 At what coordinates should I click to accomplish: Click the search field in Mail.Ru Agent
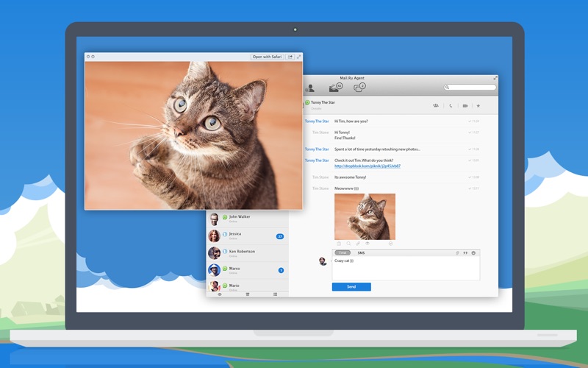coord(470,87)
